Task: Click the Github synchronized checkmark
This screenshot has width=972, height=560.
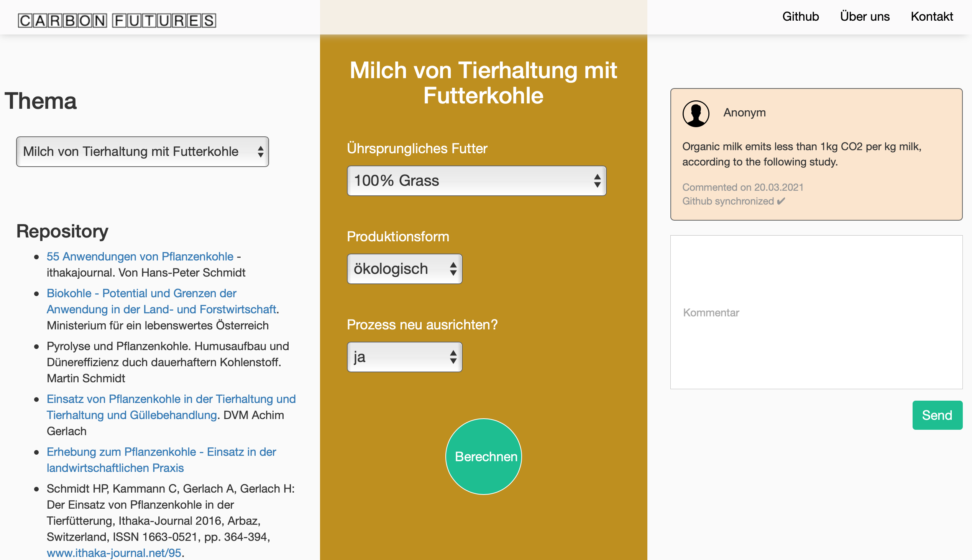Action: coord(781,201)
